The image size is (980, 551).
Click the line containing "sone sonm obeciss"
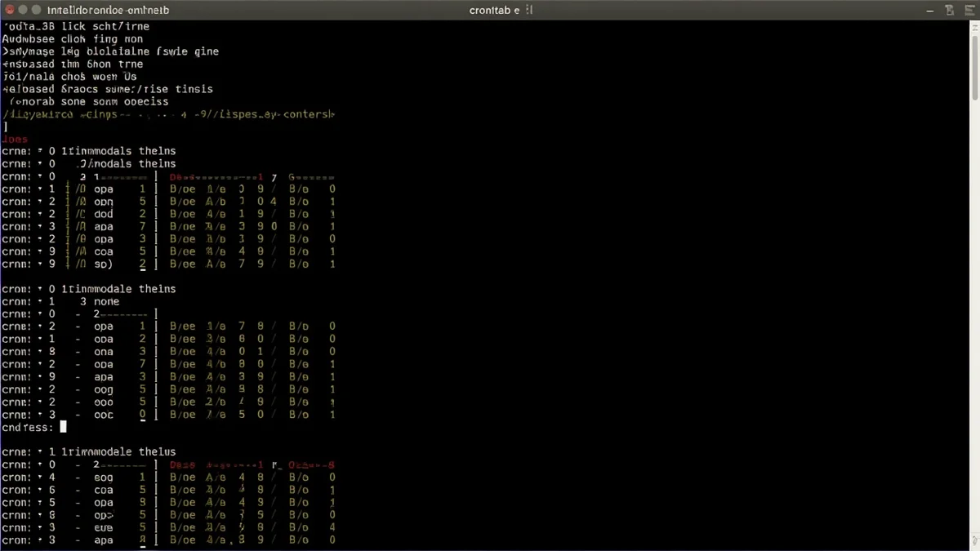pos(89,102)
